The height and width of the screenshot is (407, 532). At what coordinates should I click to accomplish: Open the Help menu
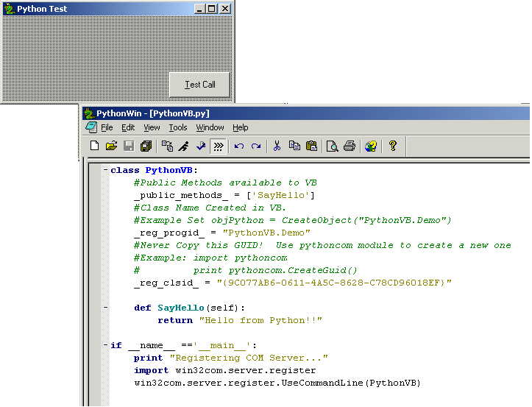point(240,127)
